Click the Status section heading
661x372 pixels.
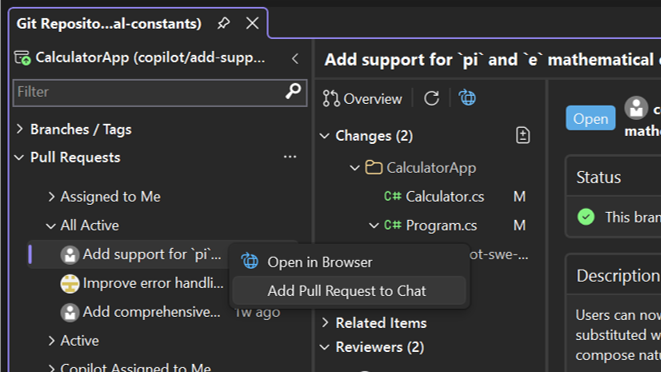(598, 177)
